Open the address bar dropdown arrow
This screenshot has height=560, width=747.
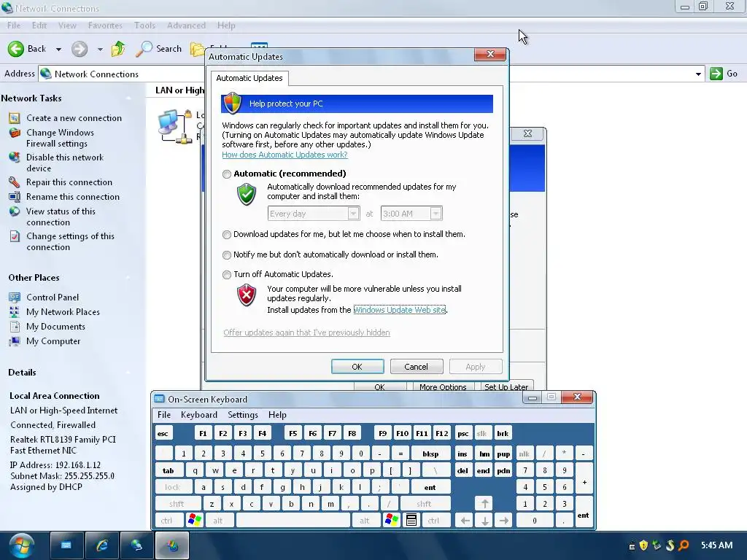point(698,74)
